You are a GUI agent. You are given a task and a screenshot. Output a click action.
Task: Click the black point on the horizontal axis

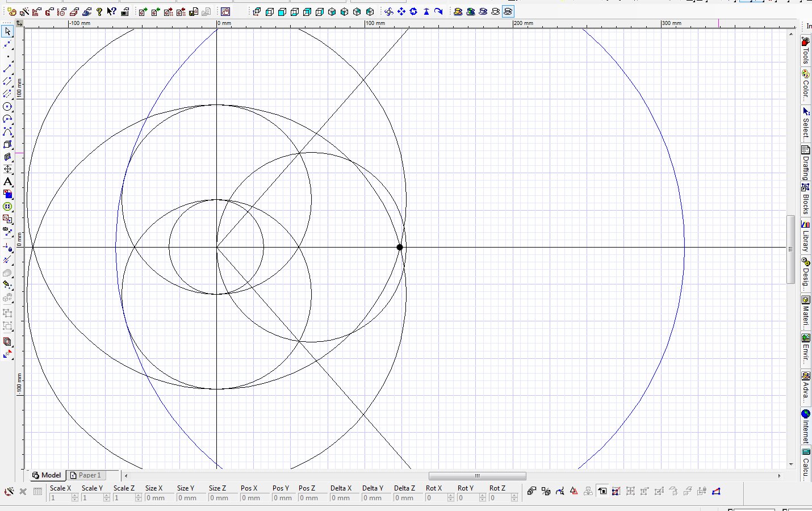tap(400, 247)
